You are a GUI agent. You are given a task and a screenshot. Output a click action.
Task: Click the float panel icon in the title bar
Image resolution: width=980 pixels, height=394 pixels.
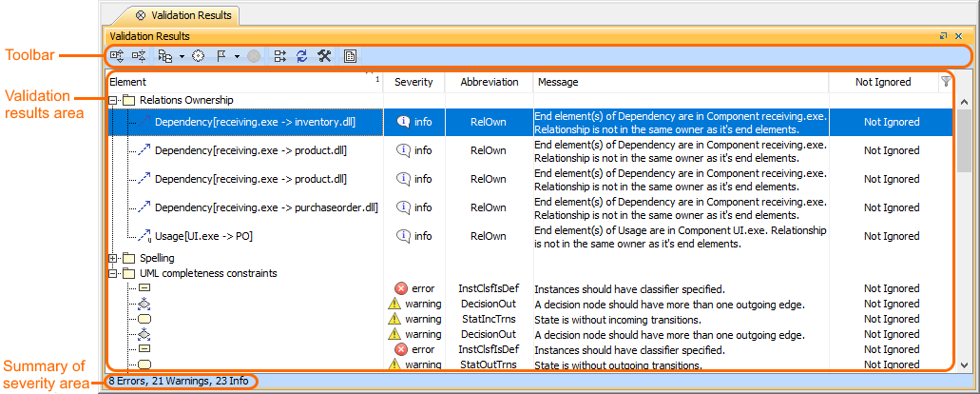click(944, 37)
